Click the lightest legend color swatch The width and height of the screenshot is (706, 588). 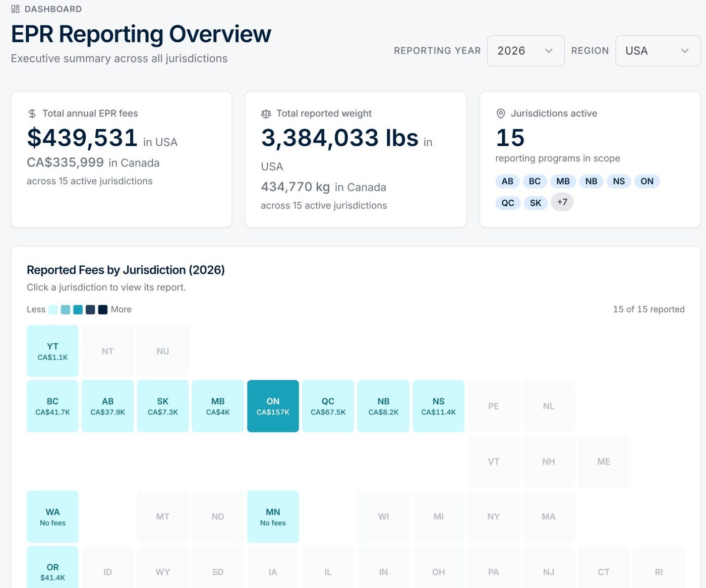[53, 310]
